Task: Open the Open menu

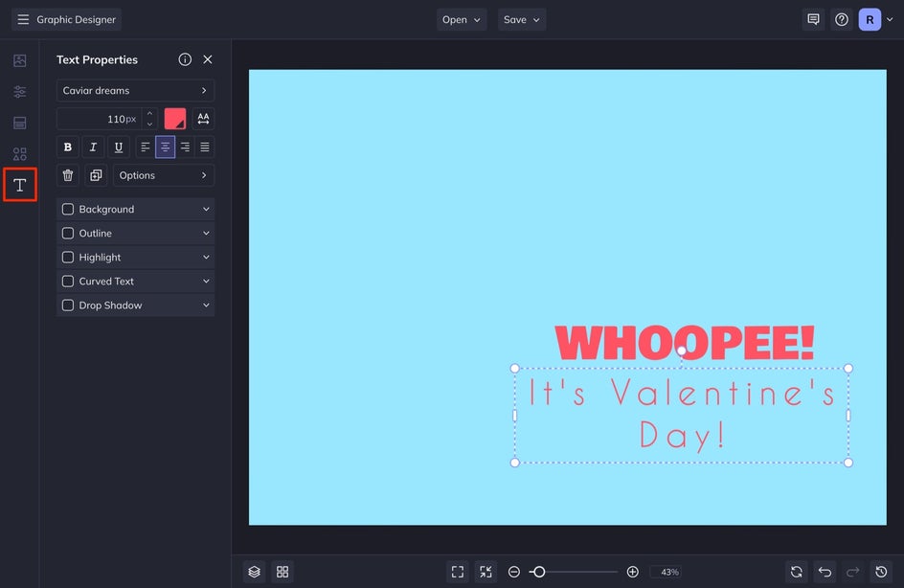Action: click(x=462, y=19)
